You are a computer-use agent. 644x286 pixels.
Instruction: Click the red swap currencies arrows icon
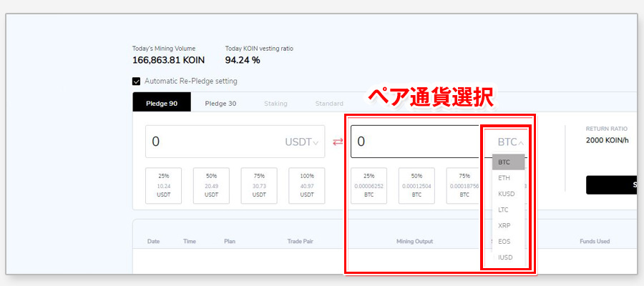point(338,142)
